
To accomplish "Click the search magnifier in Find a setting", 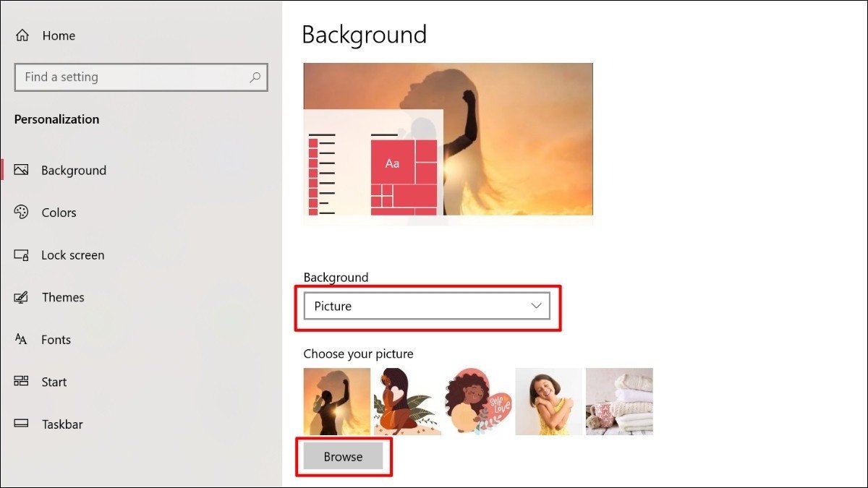I will coord(255,77).
